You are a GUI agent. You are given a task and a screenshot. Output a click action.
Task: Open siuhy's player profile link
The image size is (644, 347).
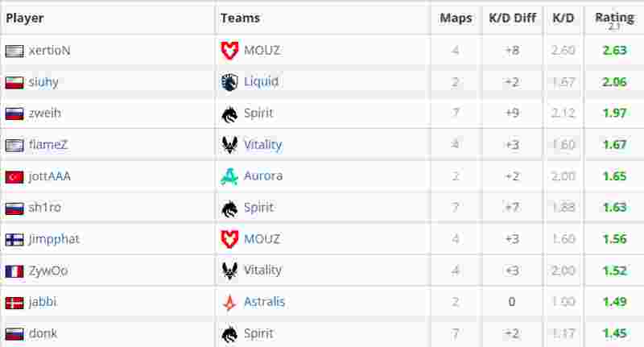43,82
